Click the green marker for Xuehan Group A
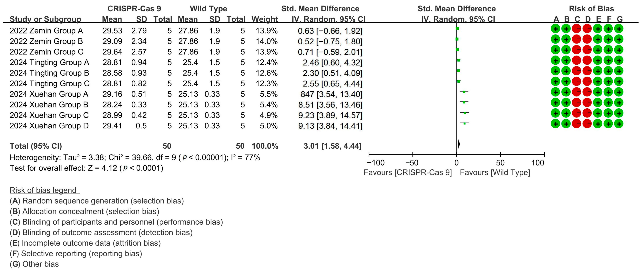Screen dimensions: 644x272 tap(464, 92)
